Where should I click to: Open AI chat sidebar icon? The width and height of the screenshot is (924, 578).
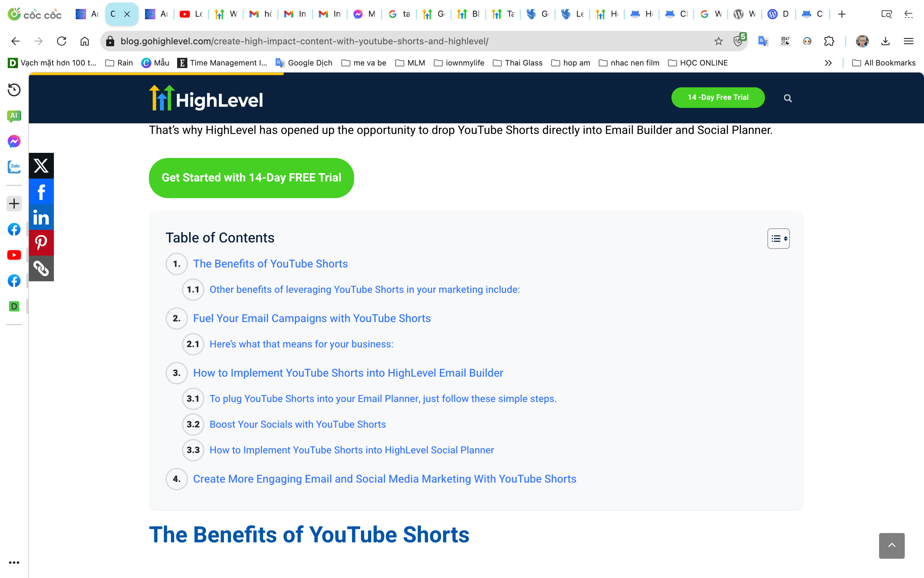point(14,116)
